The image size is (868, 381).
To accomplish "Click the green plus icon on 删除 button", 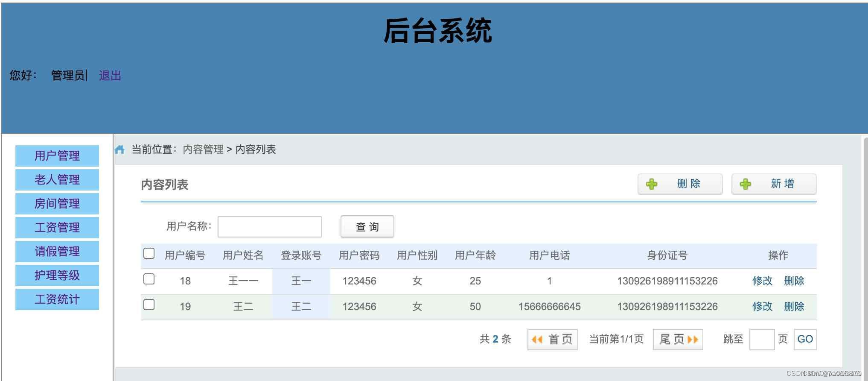I will [x=652, y=184].
